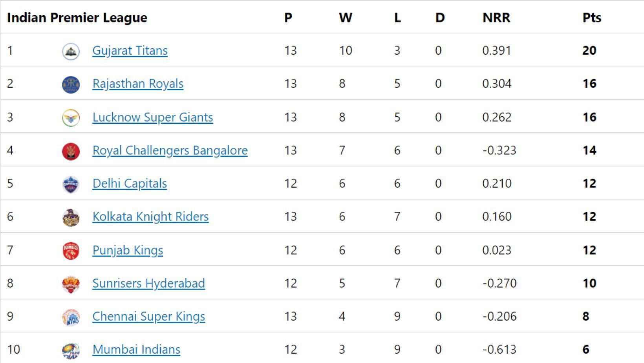
Task: Open the Gujarat Titans team link
Action: pos(130,51)
